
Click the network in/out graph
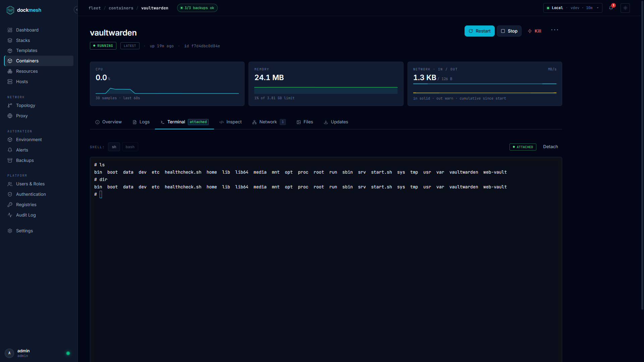coord(485,88)
